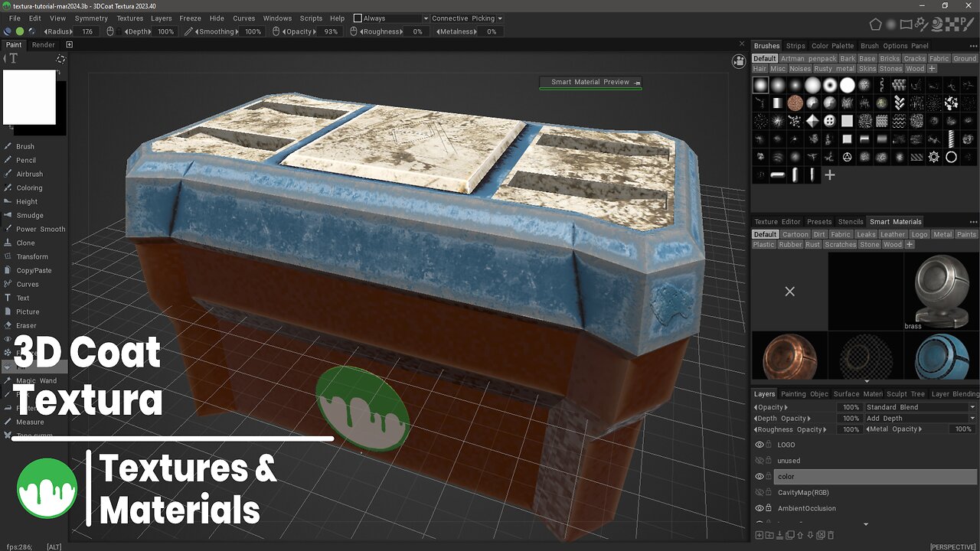Click the brush settings gear icon

[x=923, y=24]
